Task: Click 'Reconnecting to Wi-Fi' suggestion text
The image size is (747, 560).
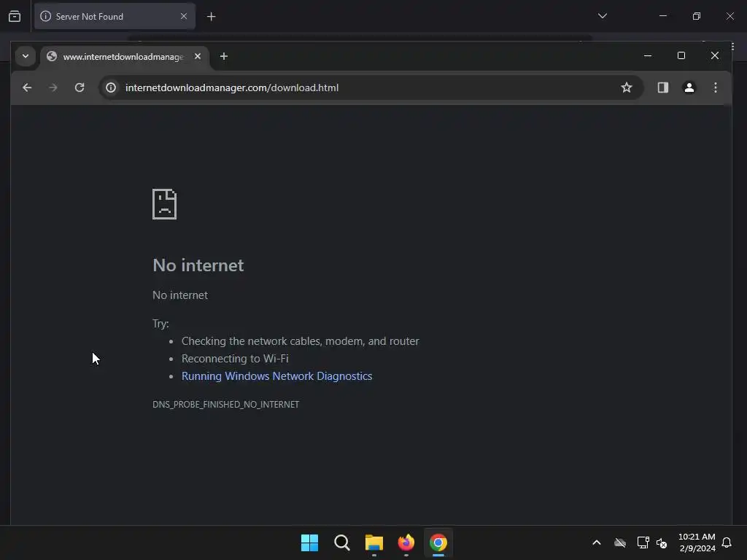Action: point(236,359)
